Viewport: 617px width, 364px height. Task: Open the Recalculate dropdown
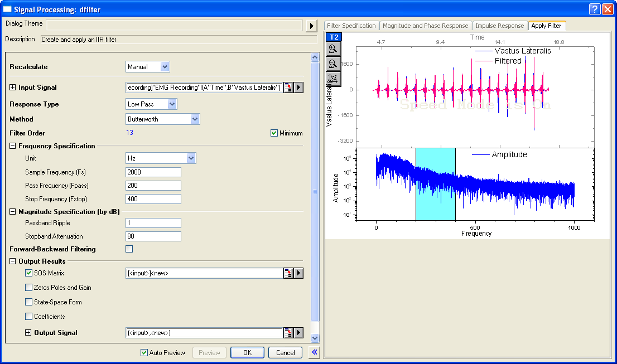[x=165, y=67]
